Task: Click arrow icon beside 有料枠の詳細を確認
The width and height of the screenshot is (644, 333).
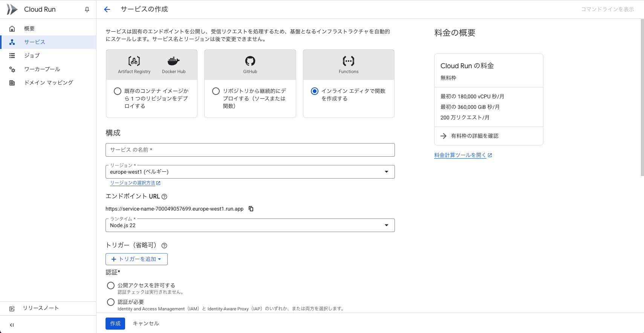Action: click(x=444, y=136)
